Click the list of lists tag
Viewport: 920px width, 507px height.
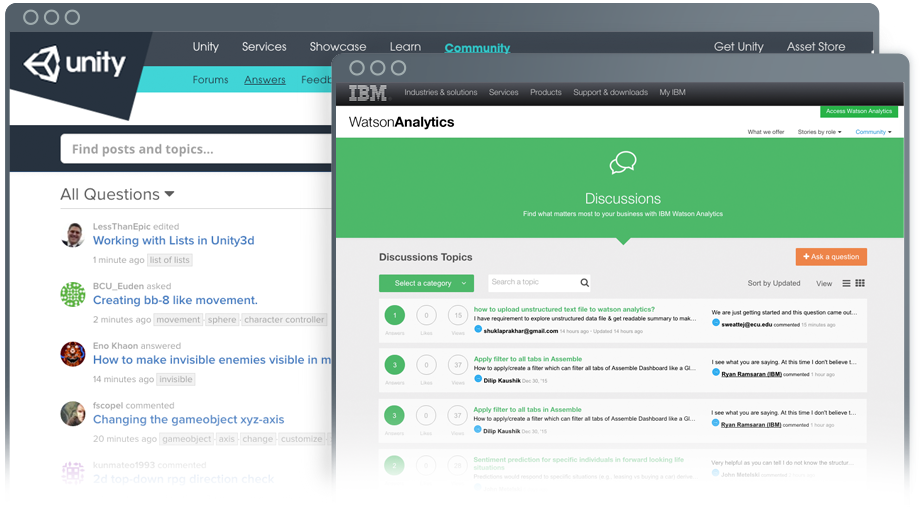(170, 260)
